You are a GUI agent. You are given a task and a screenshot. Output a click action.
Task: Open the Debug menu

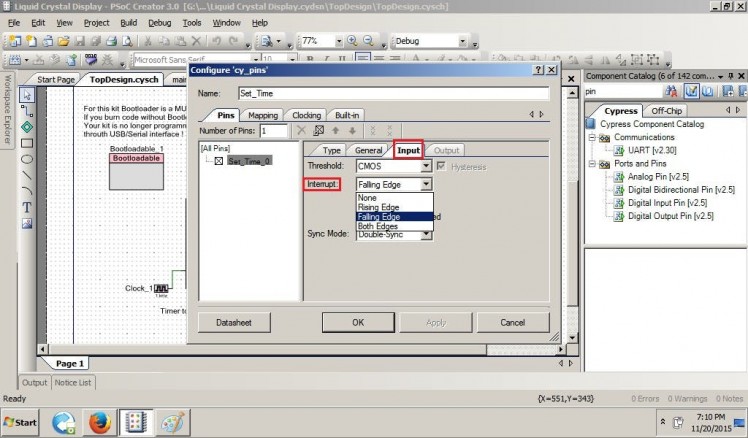pos(159,22)
